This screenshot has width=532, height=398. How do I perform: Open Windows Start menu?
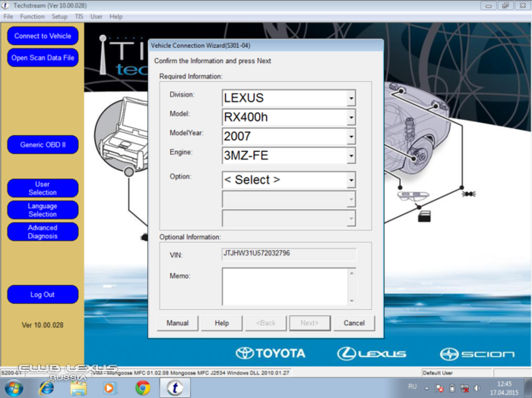tap(14, 388)
